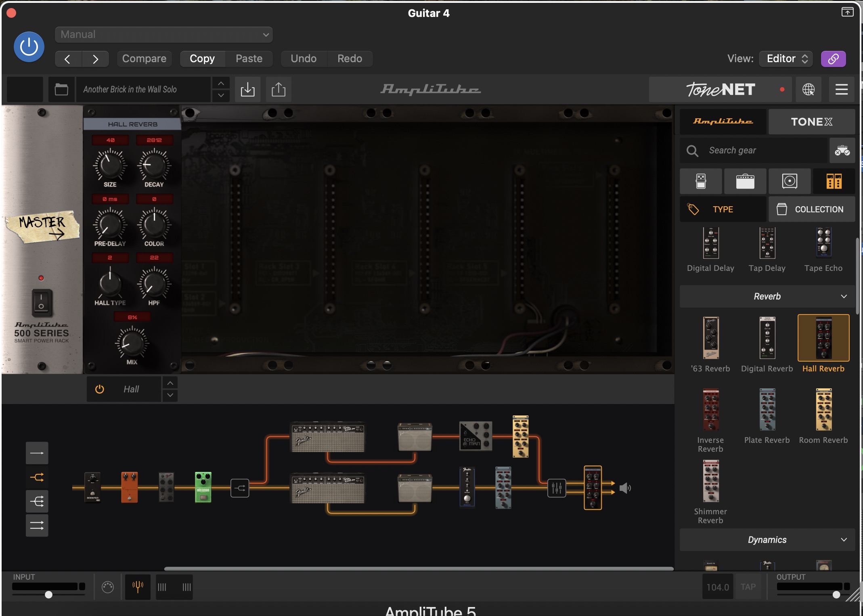The height and width of the screenshot is (616, 863).
Task: Select the Echoman delay in upper chain
Action: [x=476, y=436]
